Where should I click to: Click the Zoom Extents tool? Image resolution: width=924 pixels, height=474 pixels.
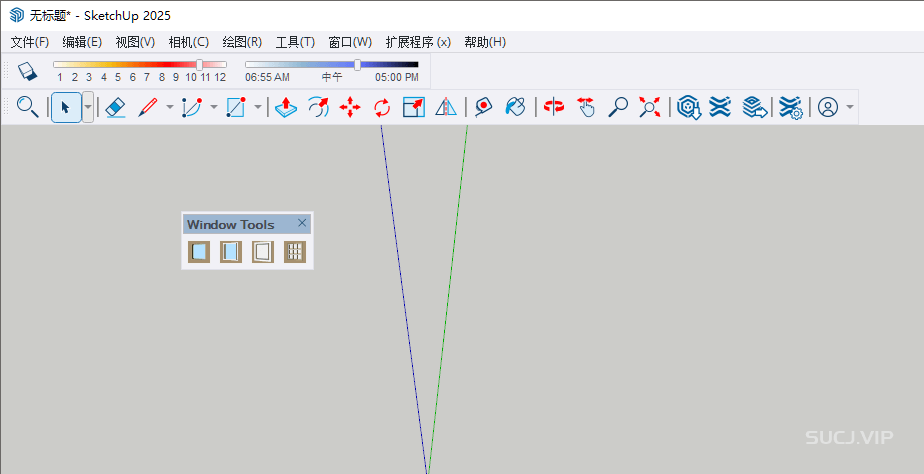(649, 107)
